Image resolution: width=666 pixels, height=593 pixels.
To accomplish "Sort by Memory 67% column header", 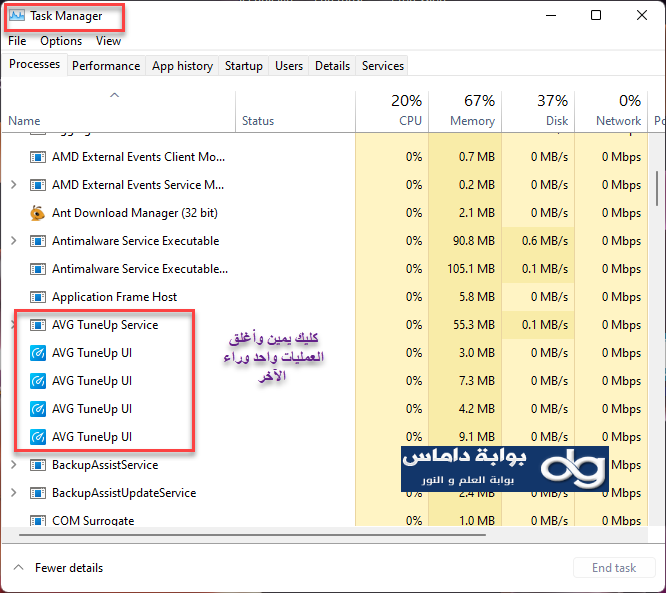I will [x=465, y=110].
